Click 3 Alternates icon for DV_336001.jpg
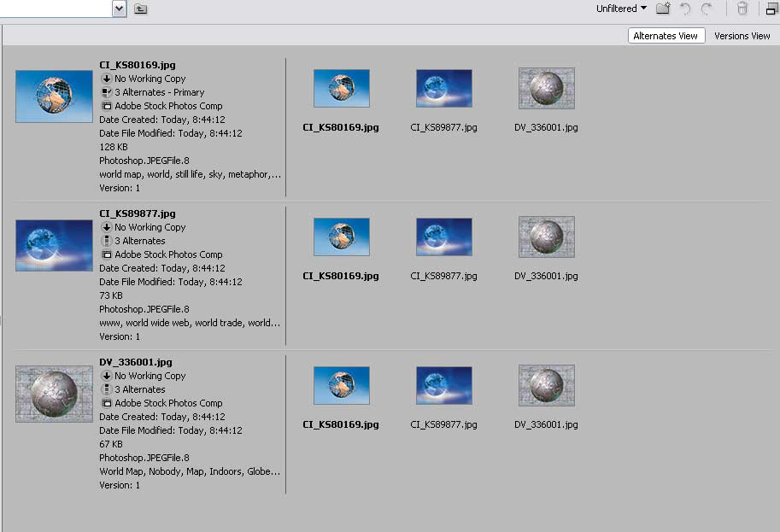 click(107, 389)
